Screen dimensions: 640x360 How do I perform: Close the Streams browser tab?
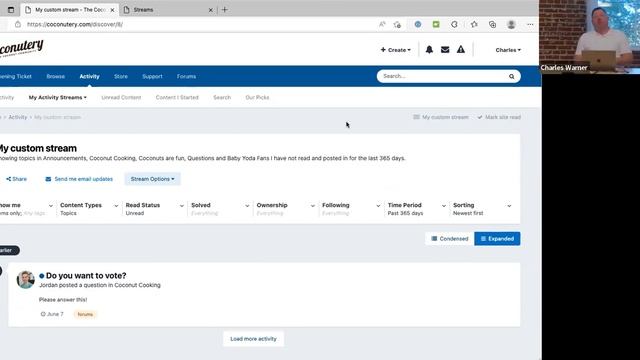pos(211,10)
